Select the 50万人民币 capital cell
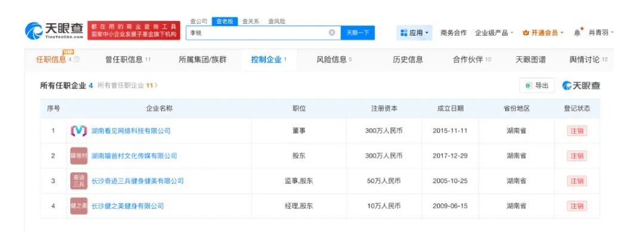Image resolution: width=644 pixels, height=241 pixels. (x=384, y=181)
